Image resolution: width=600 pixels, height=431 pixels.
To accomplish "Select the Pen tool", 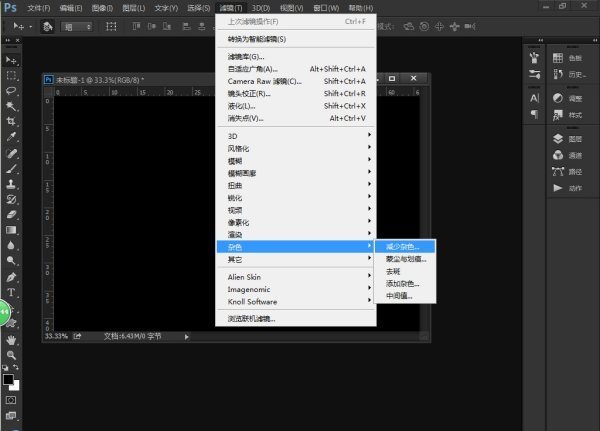I will coord(11,277).
